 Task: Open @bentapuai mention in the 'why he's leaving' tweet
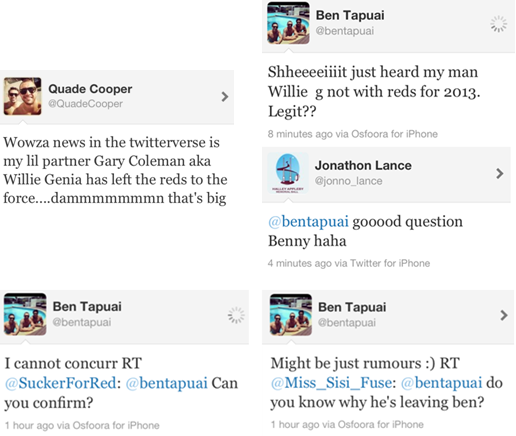(441, 383)
